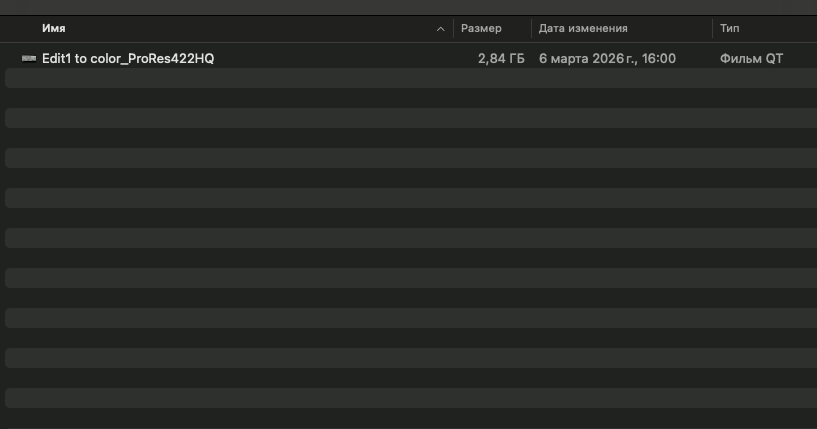The image size is (817, 429).
Task: Click blank Дата изменения cell in first empty row
Action: [x=620, y=79]
